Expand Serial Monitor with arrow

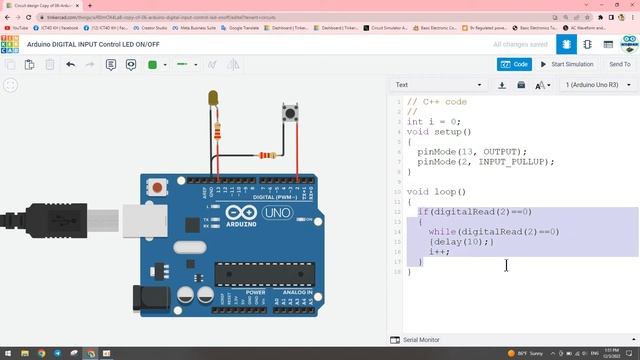tap(633, 340)
